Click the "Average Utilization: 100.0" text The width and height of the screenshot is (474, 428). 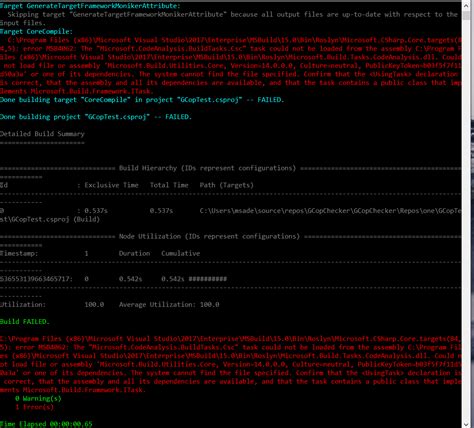click(169, 304)
